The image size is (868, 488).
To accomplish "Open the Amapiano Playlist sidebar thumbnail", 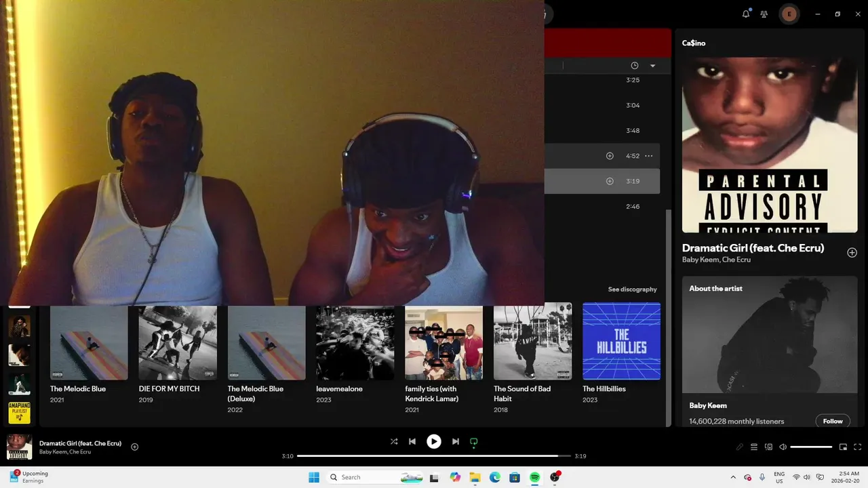I will [x=19, y=413].
